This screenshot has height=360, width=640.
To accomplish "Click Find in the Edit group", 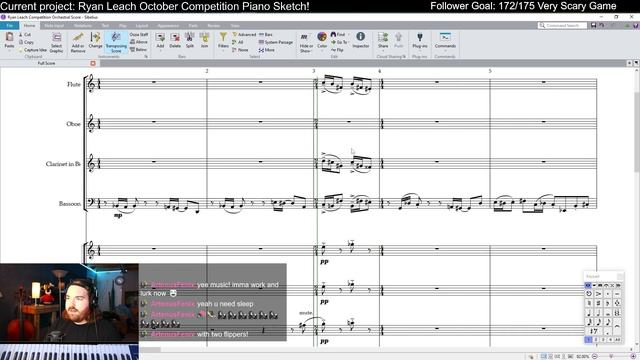I will (x=338, y=35).
